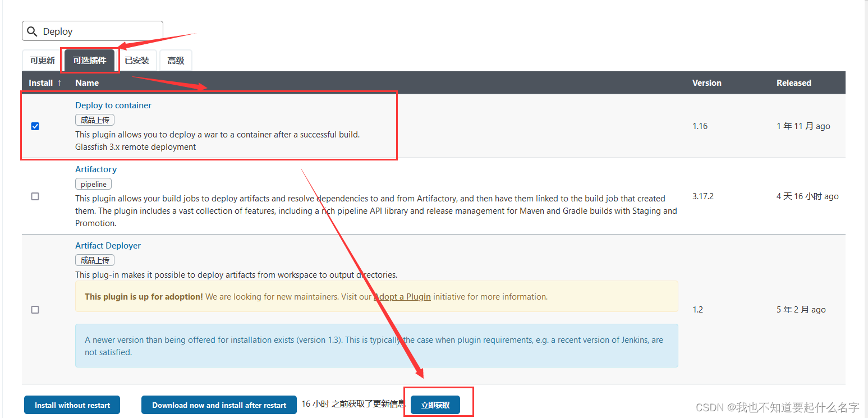Click Install without restart button

point(72,405)
